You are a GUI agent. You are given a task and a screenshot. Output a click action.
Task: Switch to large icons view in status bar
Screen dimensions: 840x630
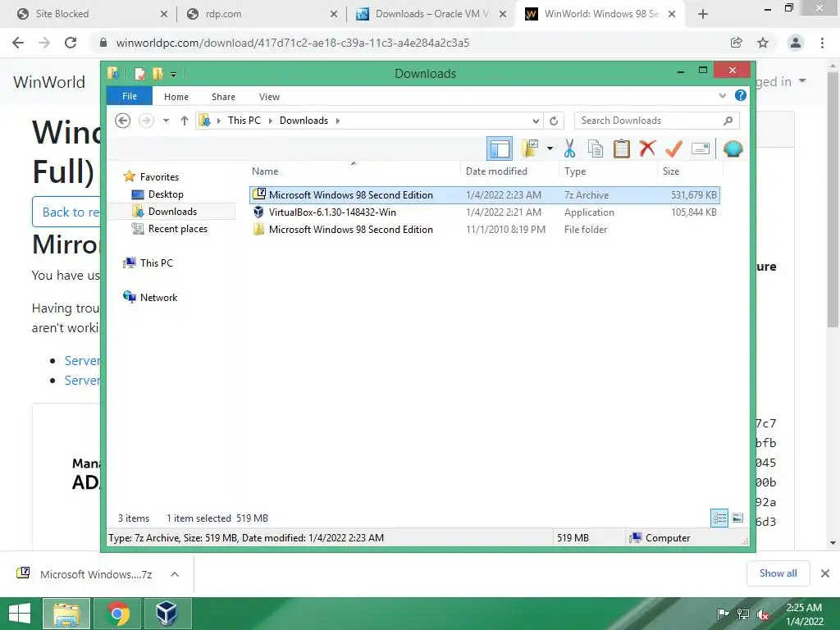click(737, 518)
